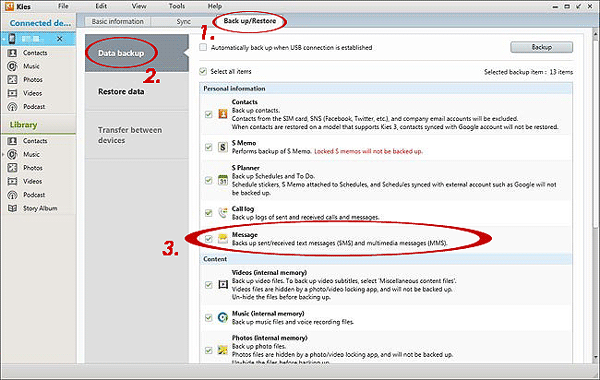The height and width of the screenshot is (380, 600).
Task: Click the Videos (internal memory) icon
Action: tap(223, 284)
